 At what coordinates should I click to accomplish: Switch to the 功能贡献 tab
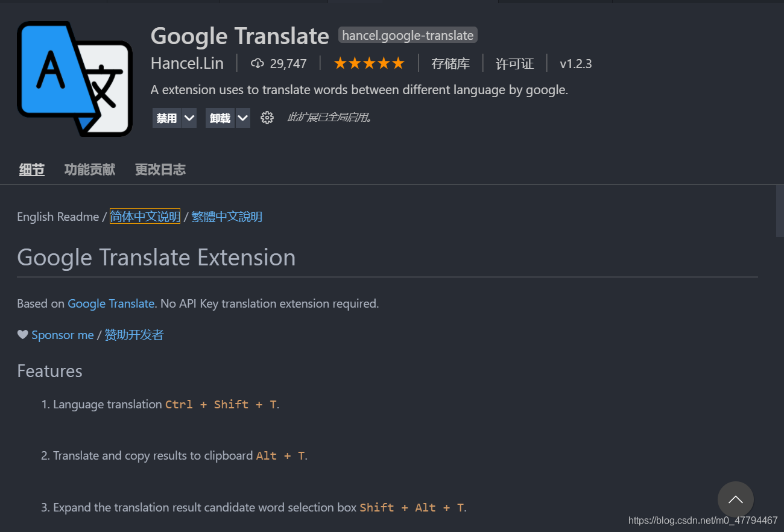tap(89, 169)
